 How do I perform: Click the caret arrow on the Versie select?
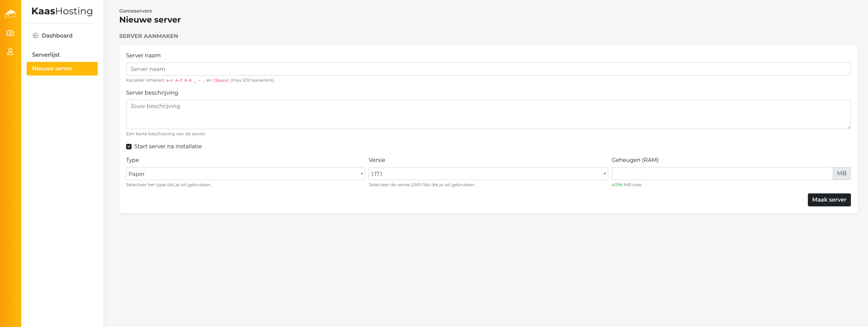(x=605, y=174)
